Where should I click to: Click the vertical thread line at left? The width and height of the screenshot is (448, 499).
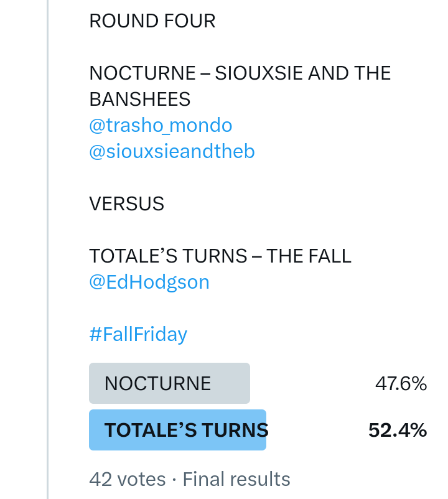(x=47, y=249)
